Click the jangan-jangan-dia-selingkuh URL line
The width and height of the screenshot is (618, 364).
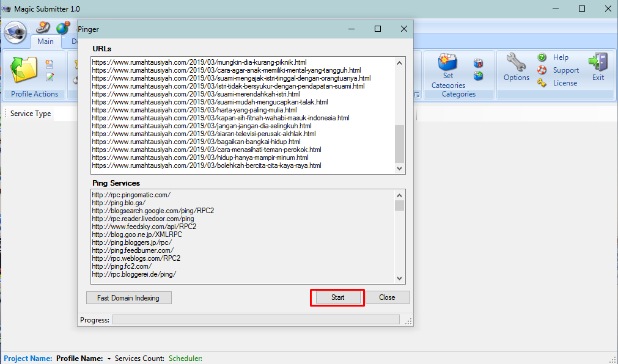tap(202, 126)
